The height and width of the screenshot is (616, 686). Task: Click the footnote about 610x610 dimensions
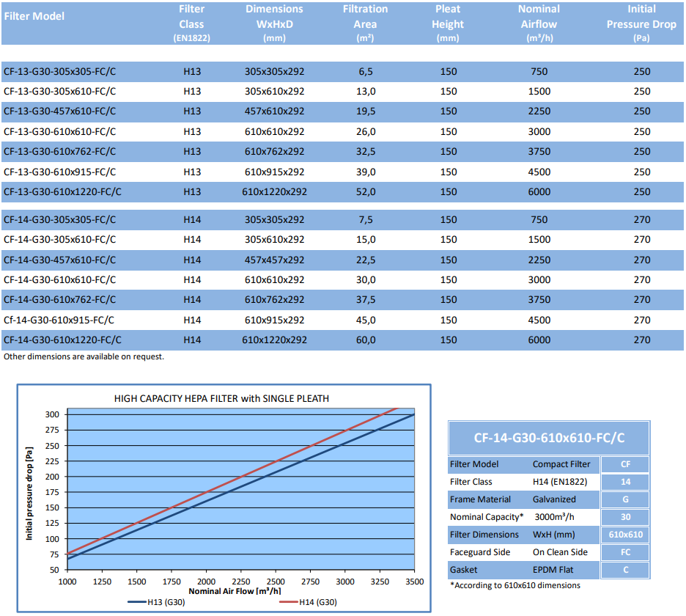(x=515, y=586)
